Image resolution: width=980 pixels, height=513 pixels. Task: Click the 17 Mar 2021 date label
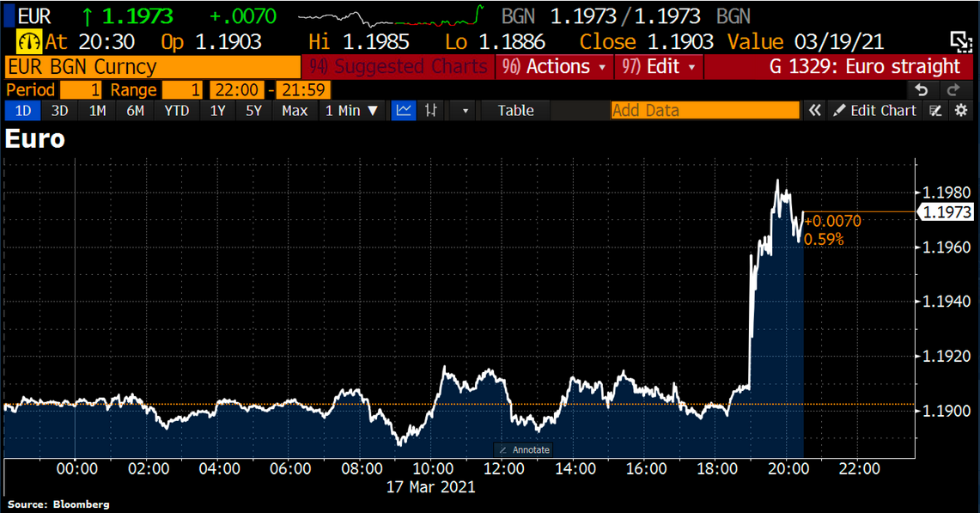(430, 486)
